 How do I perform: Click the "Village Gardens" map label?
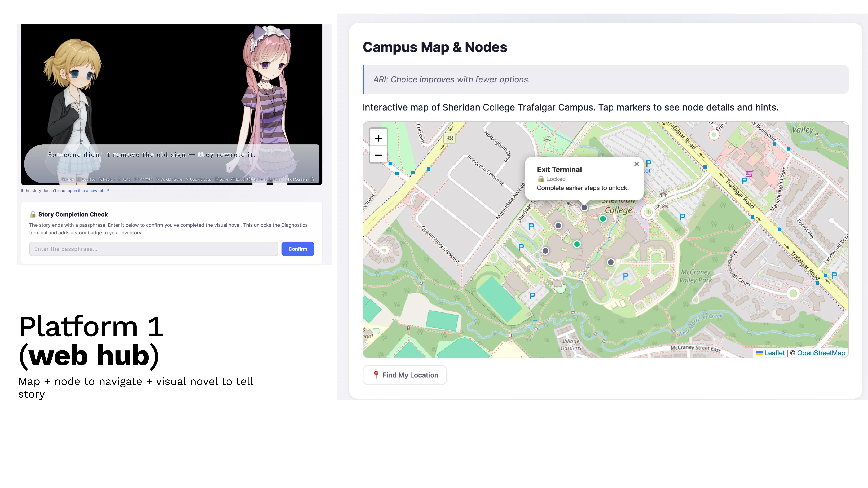click(571, 345)
